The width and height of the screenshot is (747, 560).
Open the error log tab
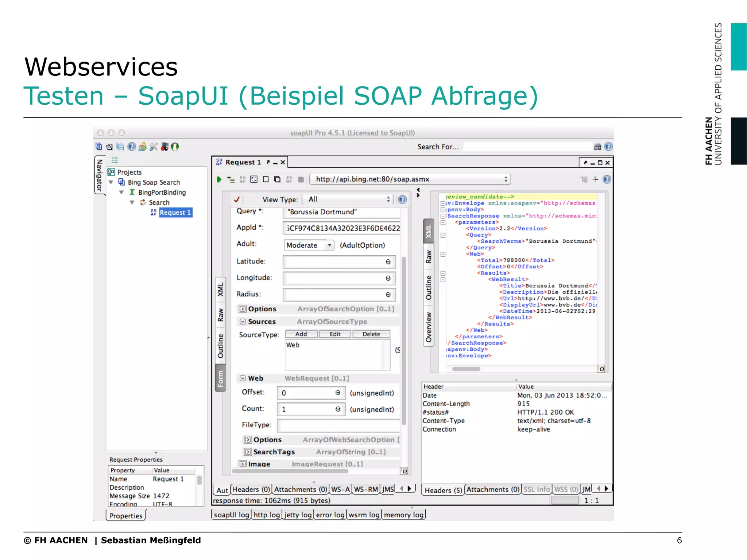click(330, 515)
